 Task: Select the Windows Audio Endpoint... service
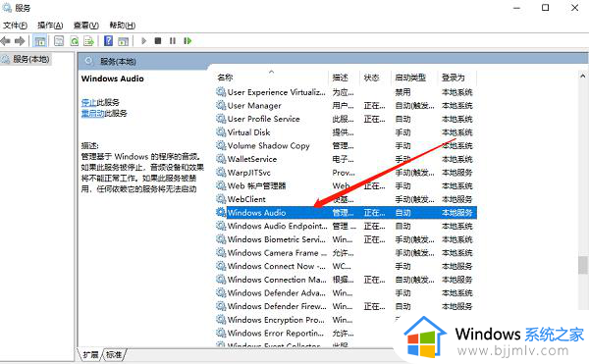(x=346, y=226)
